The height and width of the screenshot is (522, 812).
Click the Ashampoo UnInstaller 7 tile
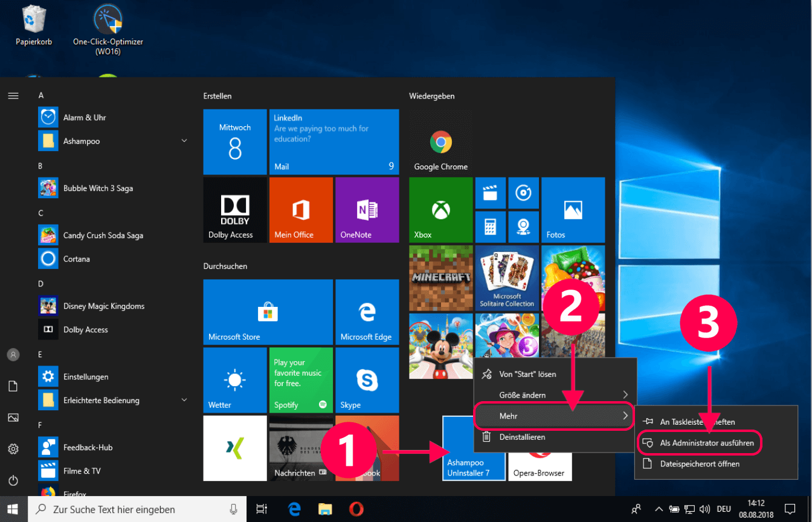tap(474, 448)
